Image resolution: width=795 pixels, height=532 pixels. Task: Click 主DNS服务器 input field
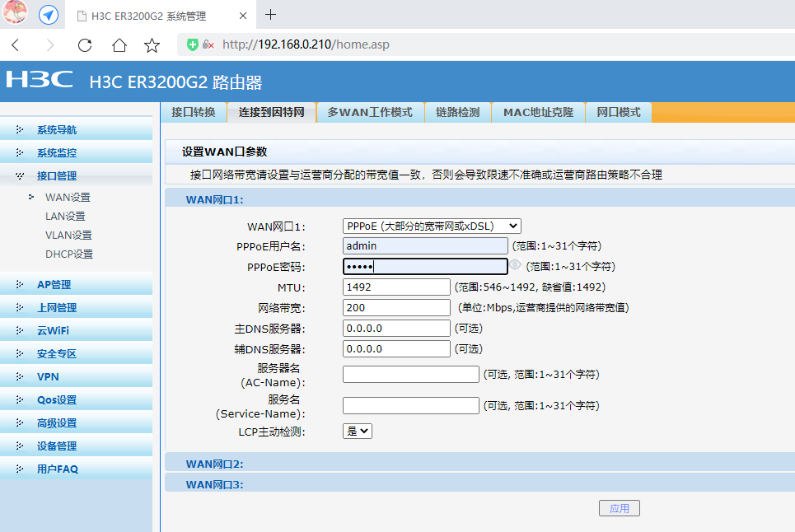tap(396, 329)
